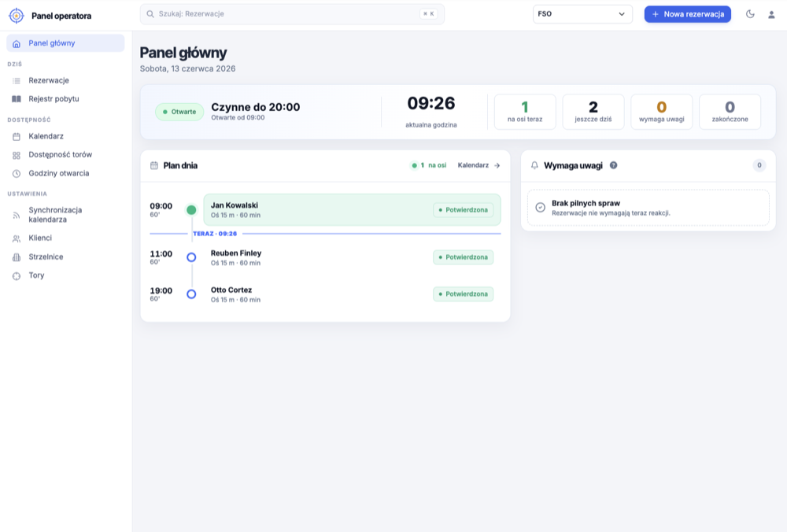
Task: Click the calendar icon beside Kalendarz in sidebar
Action: tap(17, 136)
